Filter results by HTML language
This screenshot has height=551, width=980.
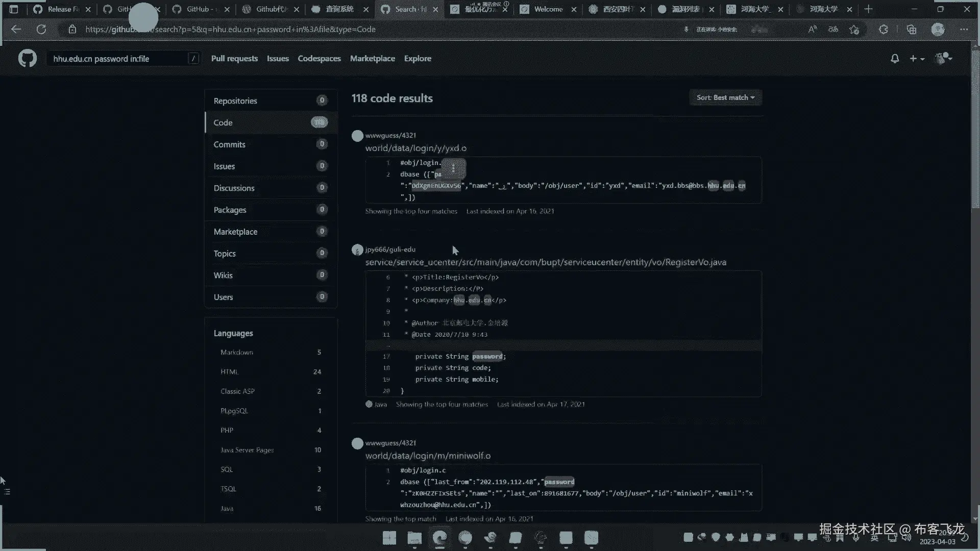coord(229,372)
